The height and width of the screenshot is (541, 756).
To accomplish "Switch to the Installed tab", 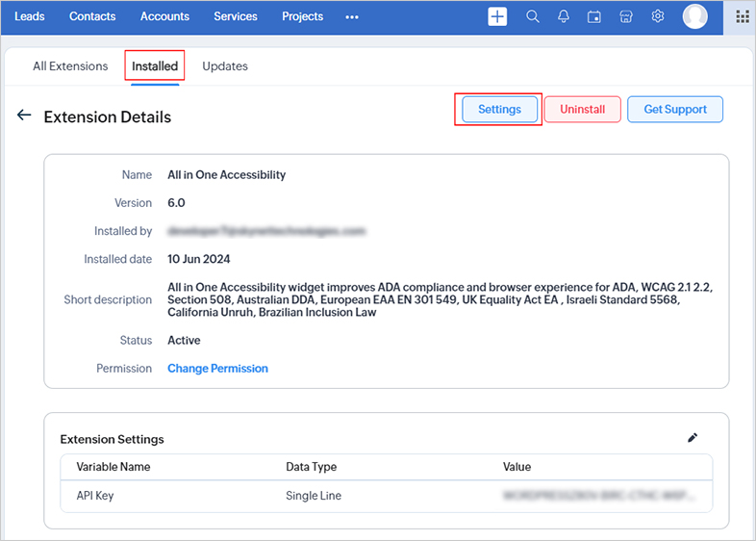I will coord(155,66).
